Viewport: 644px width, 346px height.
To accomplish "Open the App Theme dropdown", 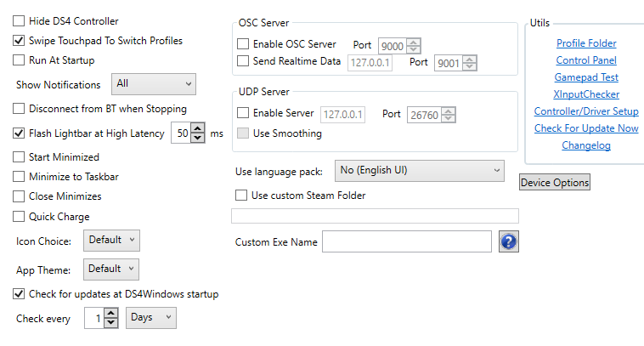I will 111,269.
